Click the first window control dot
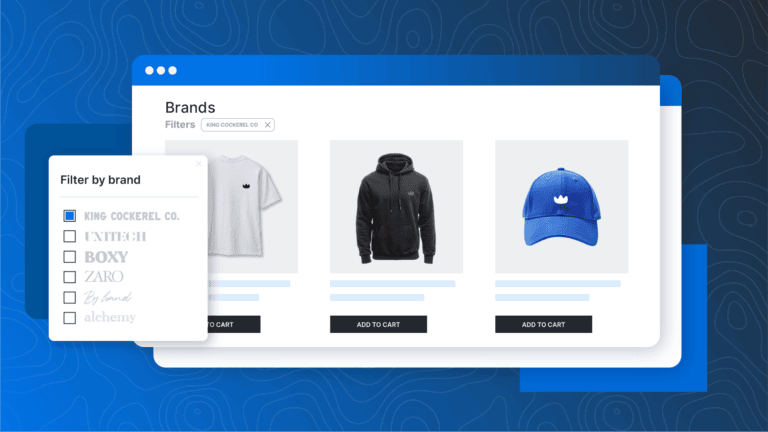The height and width of the screenshot is (432, 768). click(x=149, y=71)
